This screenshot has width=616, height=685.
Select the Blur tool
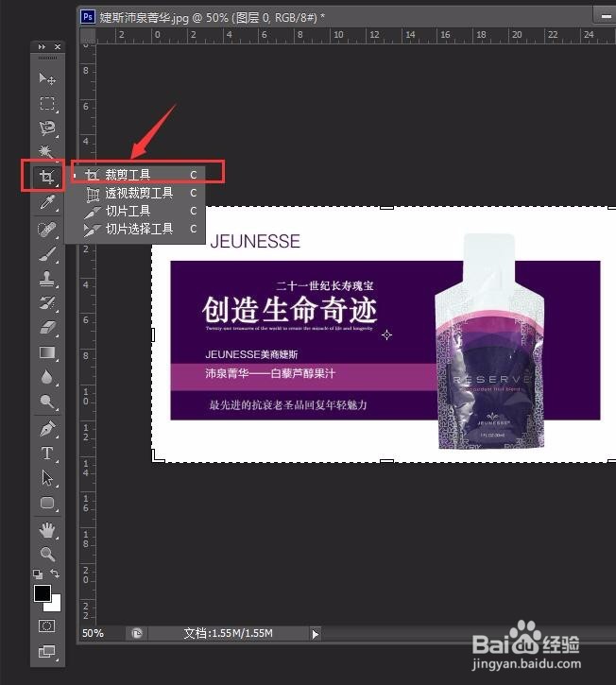pos(47,377)
